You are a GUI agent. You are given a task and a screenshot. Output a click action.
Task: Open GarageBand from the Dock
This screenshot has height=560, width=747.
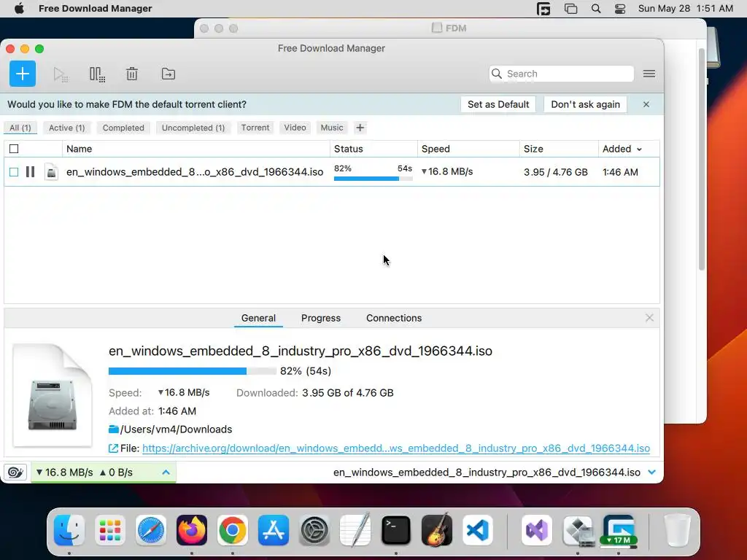click(436, 530)
